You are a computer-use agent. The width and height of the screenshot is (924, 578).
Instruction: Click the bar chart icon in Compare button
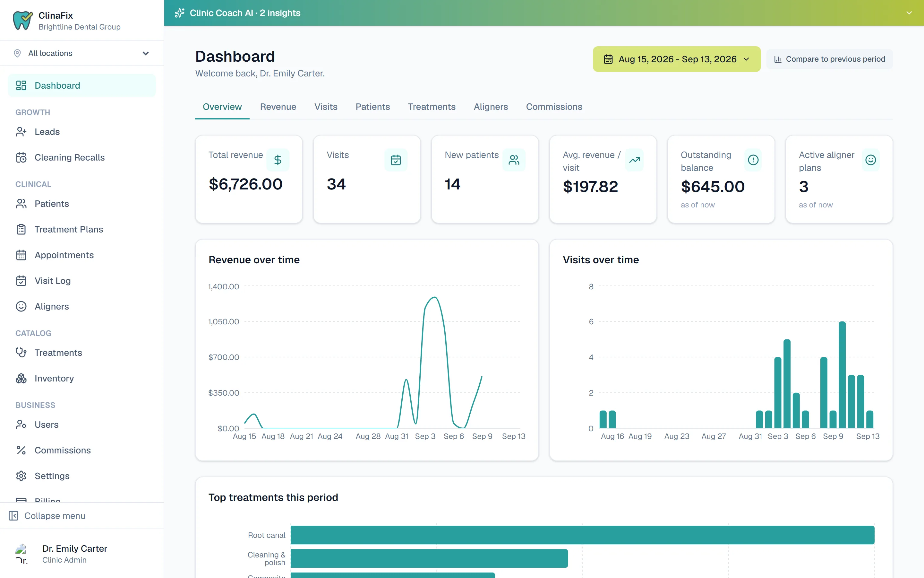point(778,59)
